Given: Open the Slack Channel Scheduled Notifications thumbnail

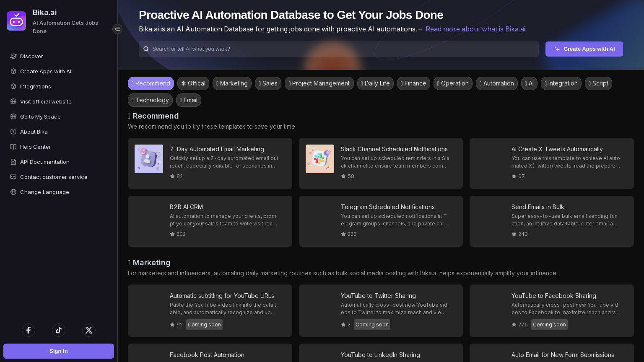Looking at the screenshot, I should tap(320, 159).
